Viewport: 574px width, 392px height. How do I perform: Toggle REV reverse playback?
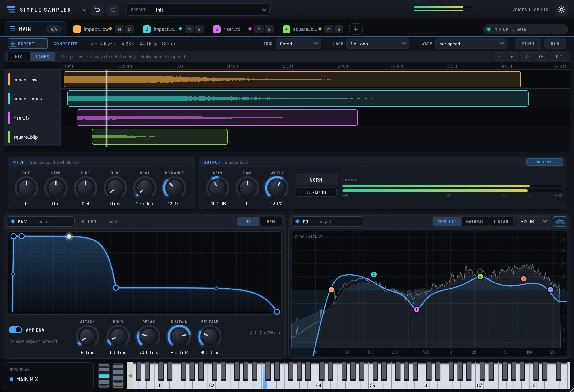point(555,44)
